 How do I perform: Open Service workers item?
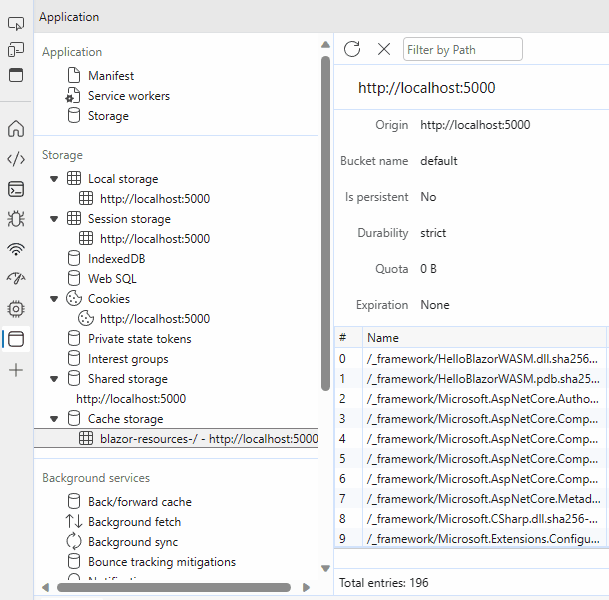(129, 96)
